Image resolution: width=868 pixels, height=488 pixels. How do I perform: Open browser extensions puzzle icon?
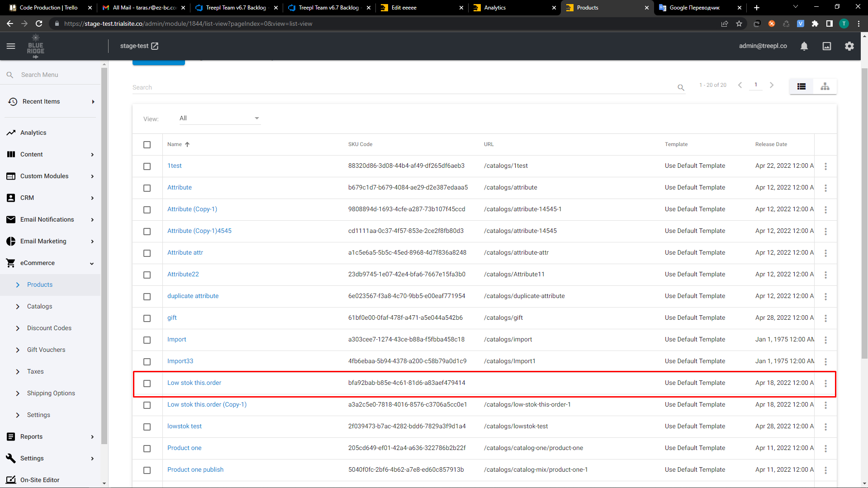point(815,24)
